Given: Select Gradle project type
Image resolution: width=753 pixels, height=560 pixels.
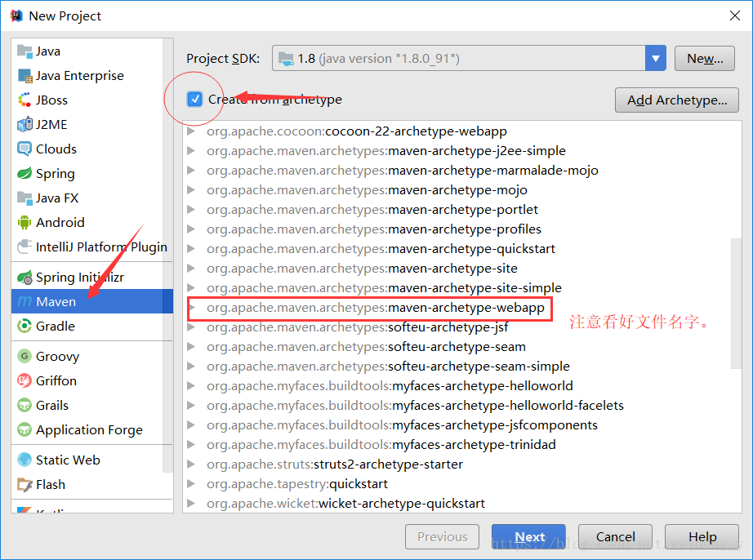Looking at the screenshot, I should point(87,326).
